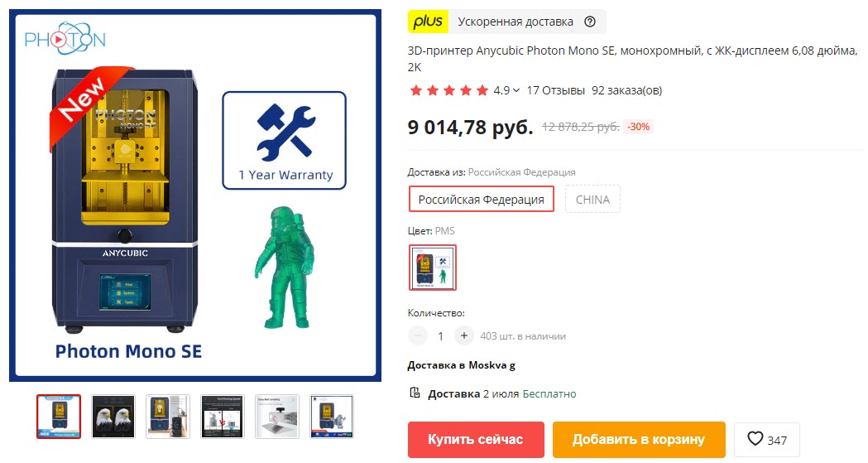Screen dimensions: 868x463
Task: Click the Доставка в Moskva g location text
Action: [x=461, y=365]
